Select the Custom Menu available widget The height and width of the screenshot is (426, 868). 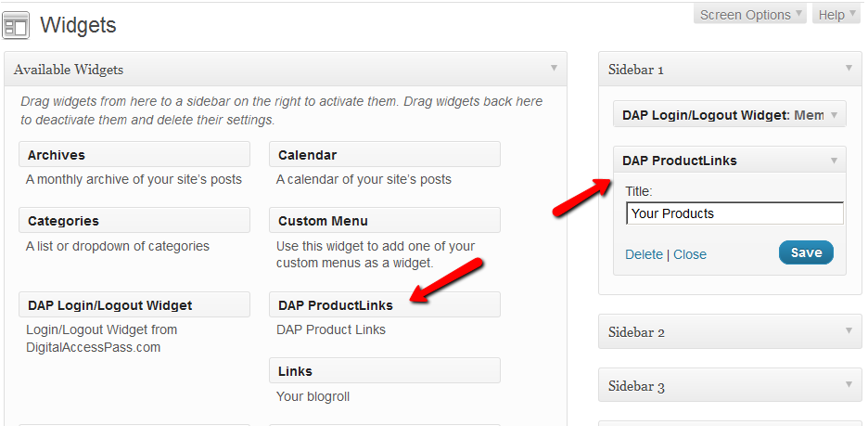click(x=384, y=220)
